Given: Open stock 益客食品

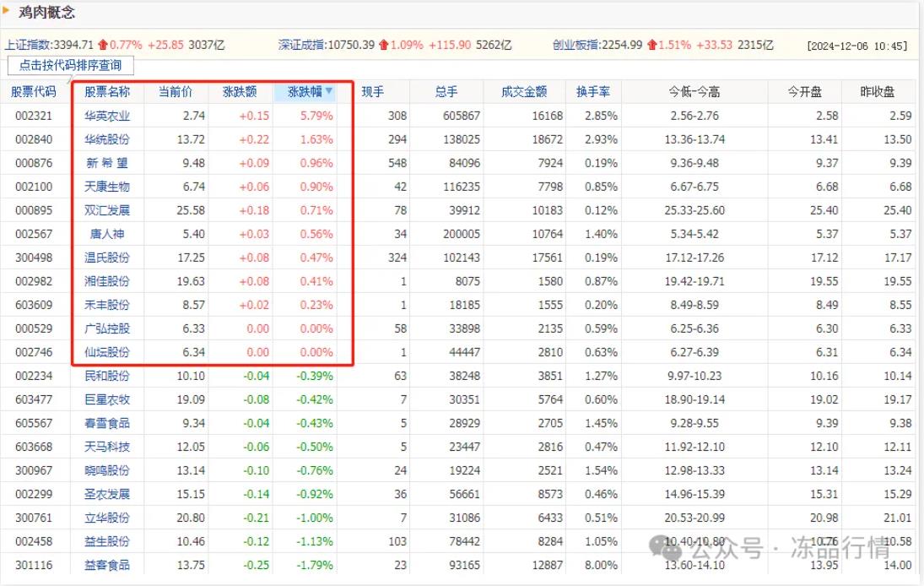Looking at the screenshot, I should [106, 565].
